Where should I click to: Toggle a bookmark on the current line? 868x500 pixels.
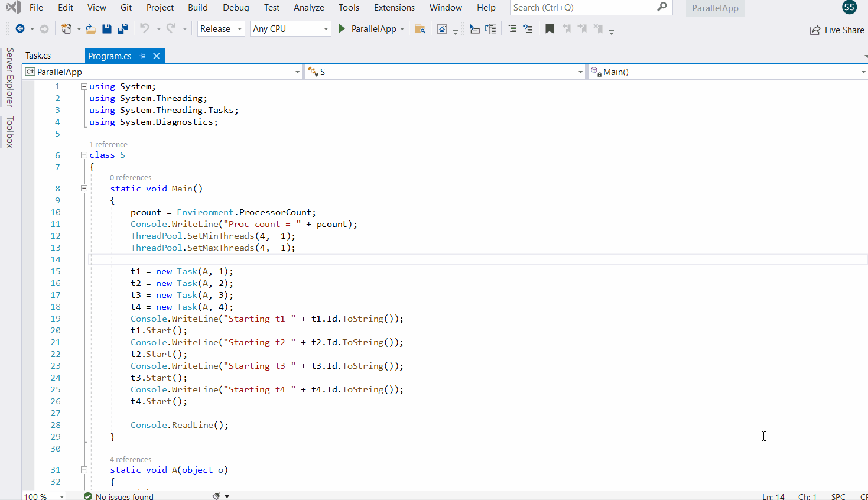(550, 28)
